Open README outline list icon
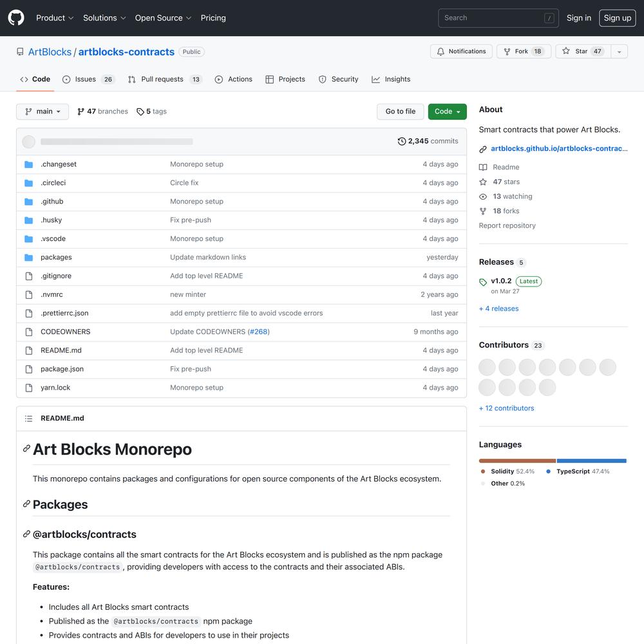This screenshot has height=644, width=644. click(x=28, y=419)
